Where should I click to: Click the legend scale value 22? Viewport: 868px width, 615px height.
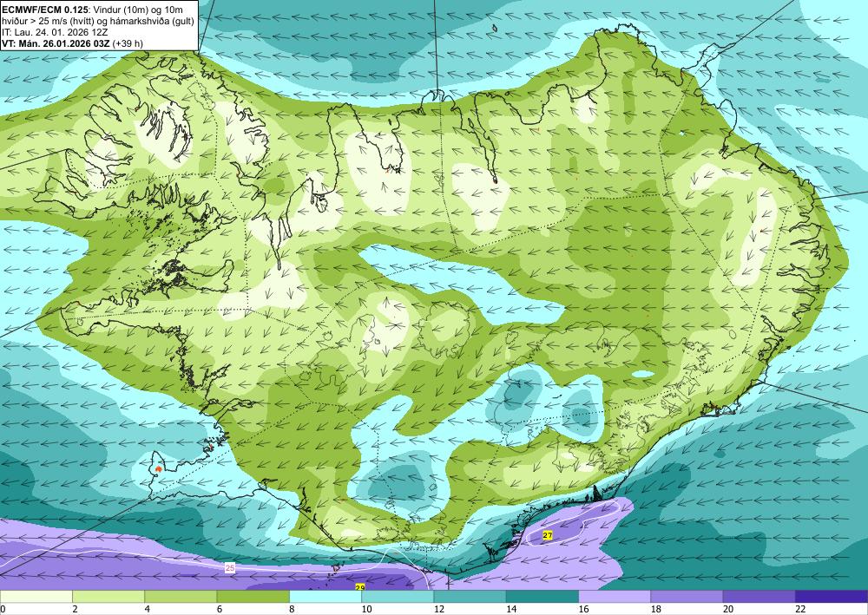coord(800,609)
